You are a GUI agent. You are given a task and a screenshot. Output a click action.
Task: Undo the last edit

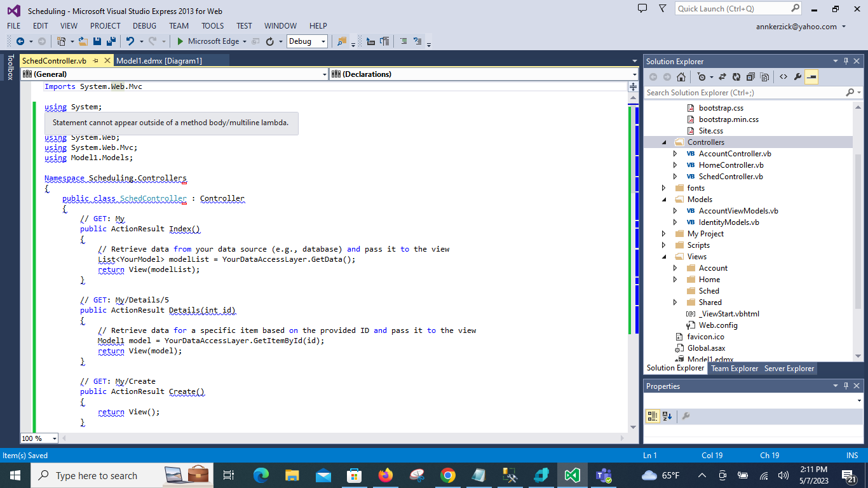coord(132,41)
